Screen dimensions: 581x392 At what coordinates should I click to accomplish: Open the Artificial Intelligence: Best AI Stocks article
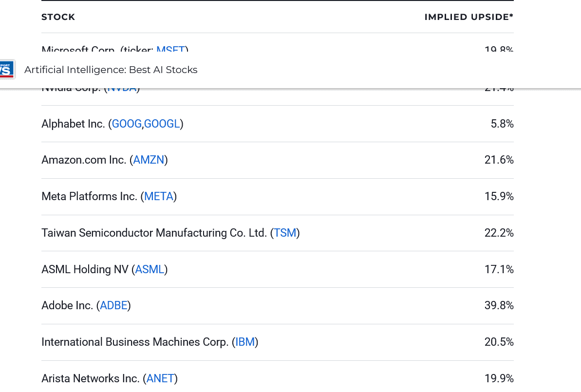pyautogui.click(x=111, y=70)
